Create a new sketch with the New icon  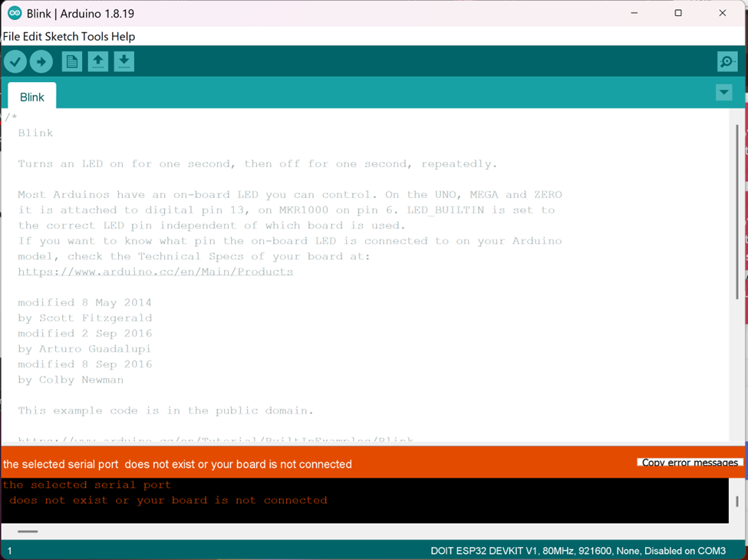(x=71, y=61)
